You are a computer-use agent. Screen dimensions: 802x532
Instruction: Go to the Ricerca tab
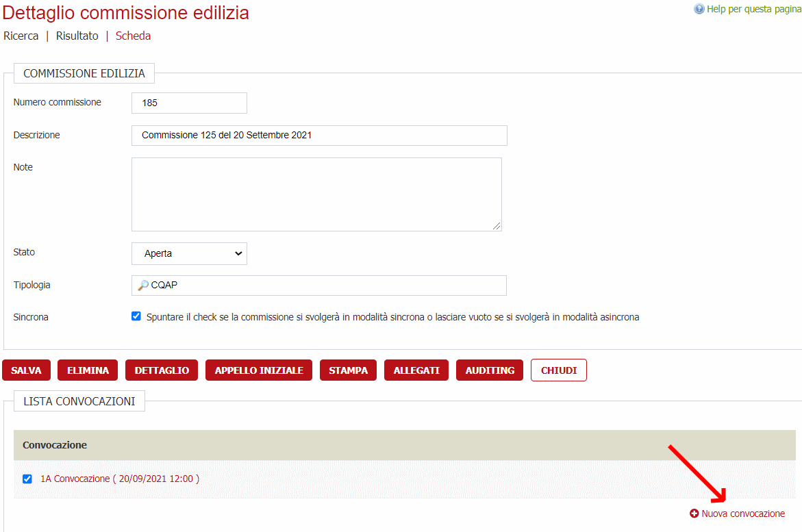click(x=21, y=36)
